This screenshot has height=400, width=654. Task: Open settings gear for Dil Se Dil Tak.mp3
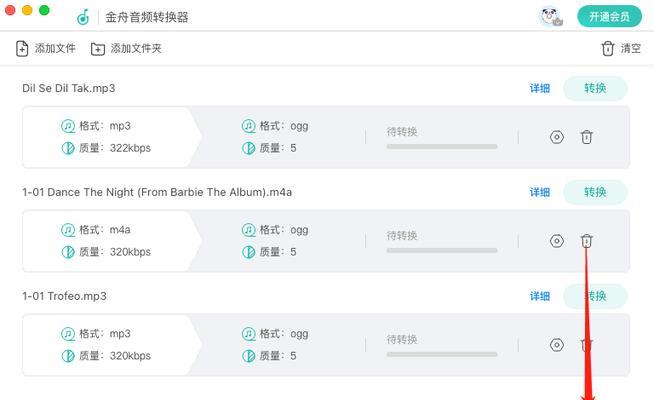click(556, 137)
